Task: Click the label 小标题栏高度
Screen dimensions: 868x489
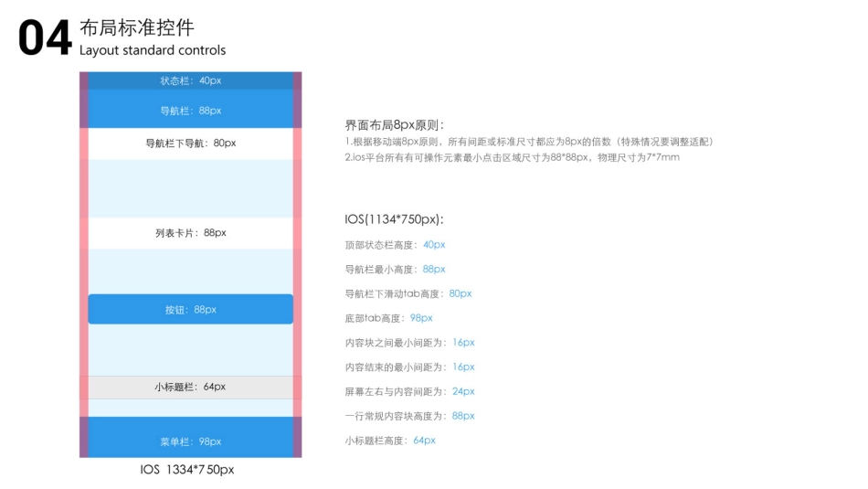Action: (x=376, y=441)
